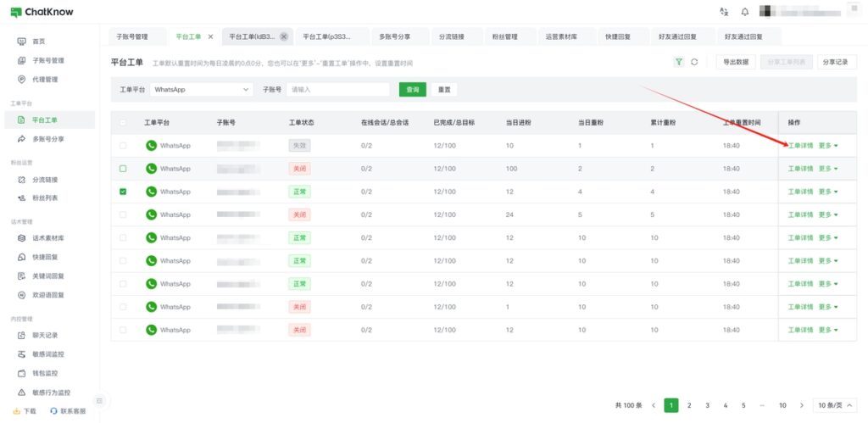This screenshot has width=868, height=423.
Task: Go to the next page with the right chevron
Action: 802,406
